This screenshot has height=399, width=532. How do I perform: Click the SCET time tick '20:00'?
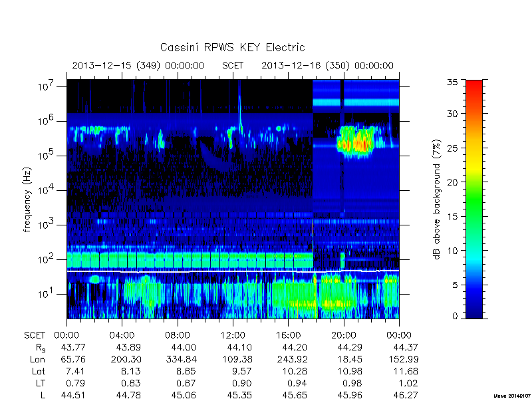[x=344, y=335]
